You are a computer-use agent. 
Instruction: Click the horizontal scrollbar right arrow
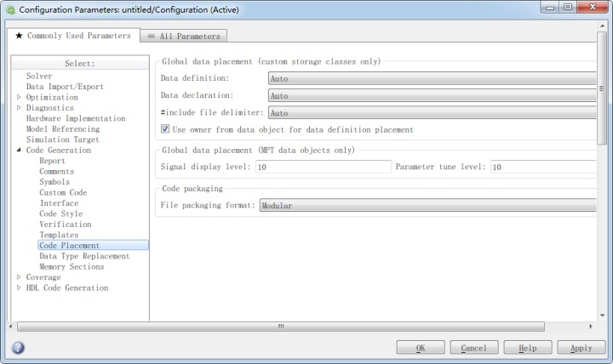[x=590, y=326]
